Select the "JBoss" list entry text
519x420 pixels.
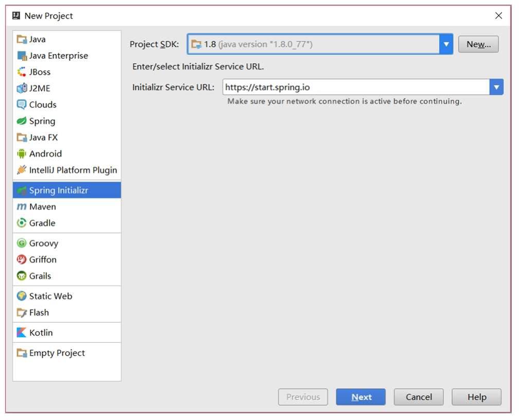coord(40,72)
